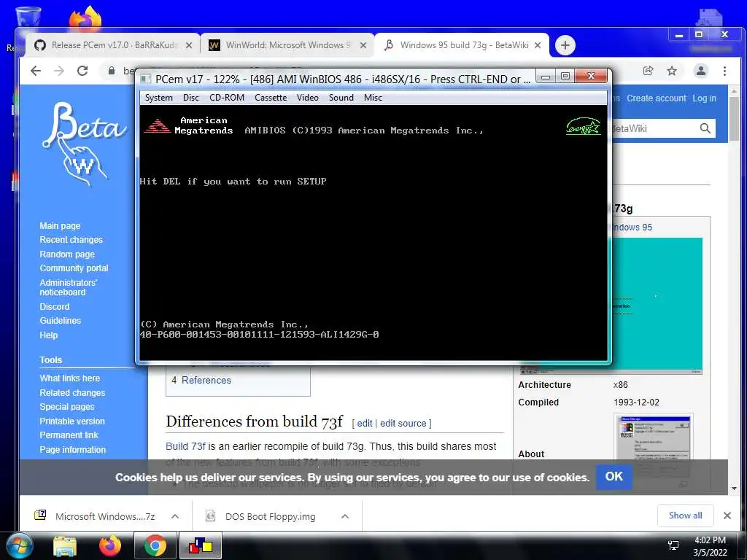Click the BetaWiki logo

(84, 143)
